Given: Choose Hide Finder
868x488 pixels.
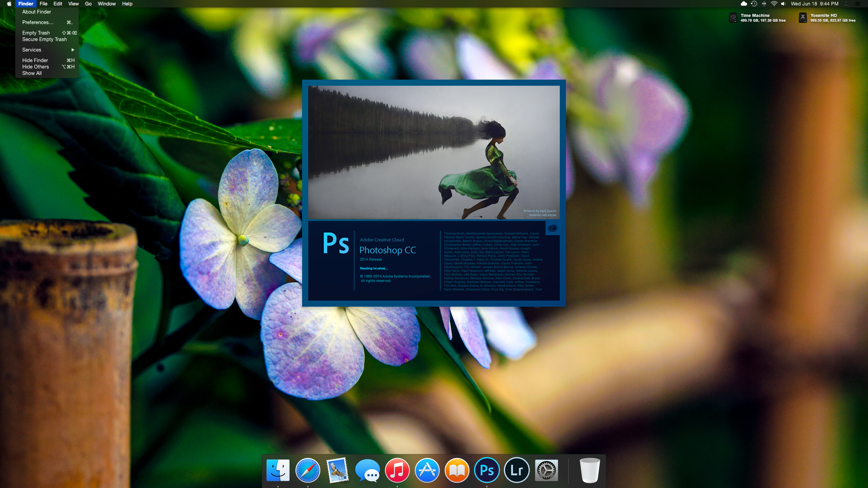Looking at the screenshot, I should [x=47, y=60].
